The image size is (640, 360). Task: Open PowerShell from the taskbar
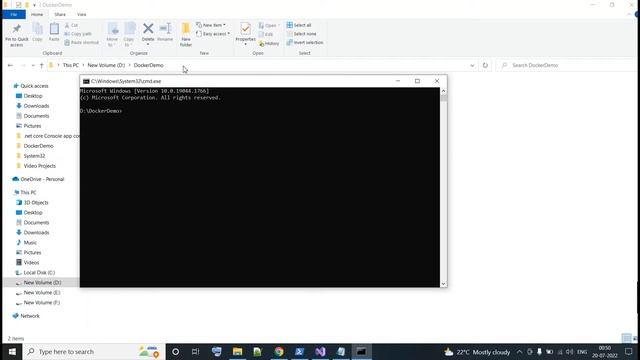(x=299, y=351)
